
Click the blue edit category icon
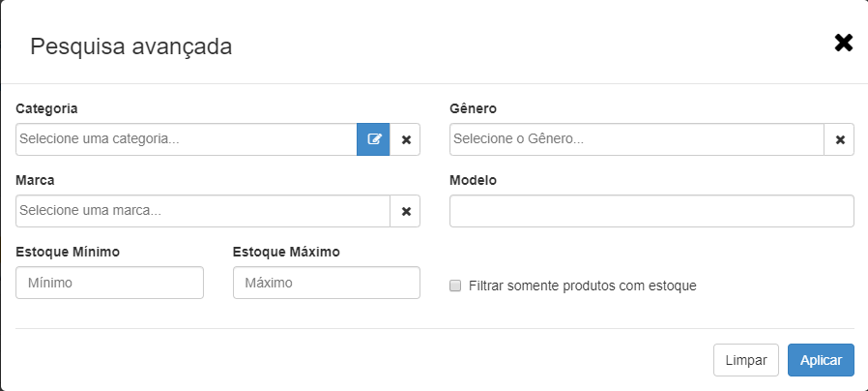(373, 139)
